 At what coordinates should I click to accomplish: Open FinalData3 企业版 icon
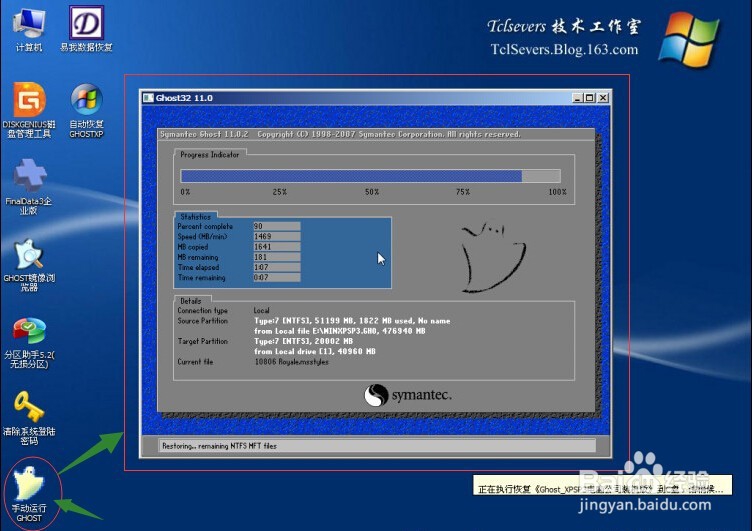pos(29,187)
